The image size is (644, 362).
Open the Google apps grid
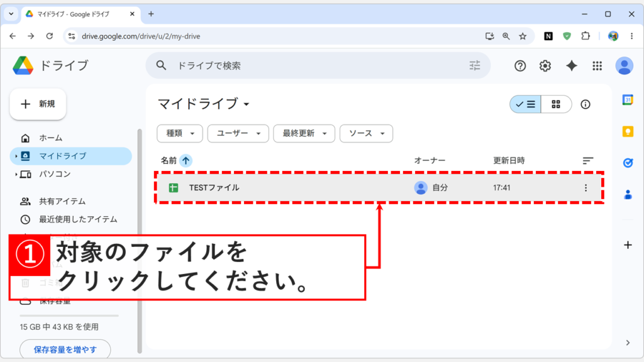pos(597,65)
